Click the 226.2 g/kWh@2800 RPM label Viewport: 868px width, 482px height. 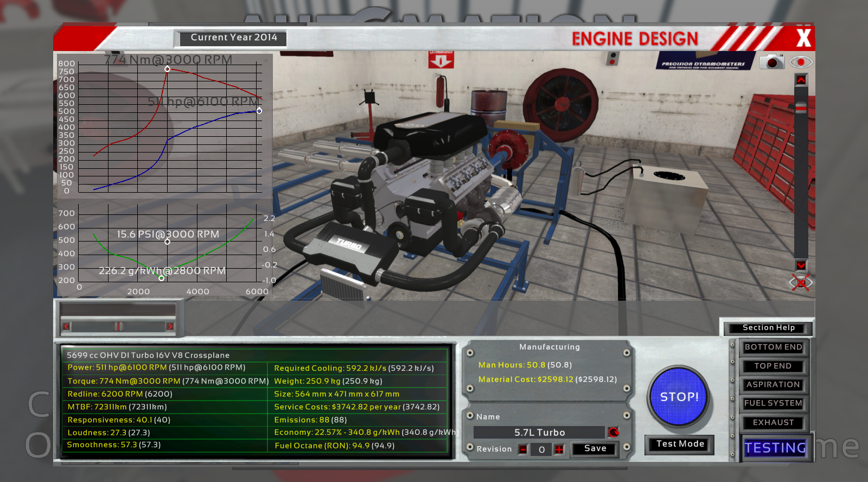pos(162,271)
